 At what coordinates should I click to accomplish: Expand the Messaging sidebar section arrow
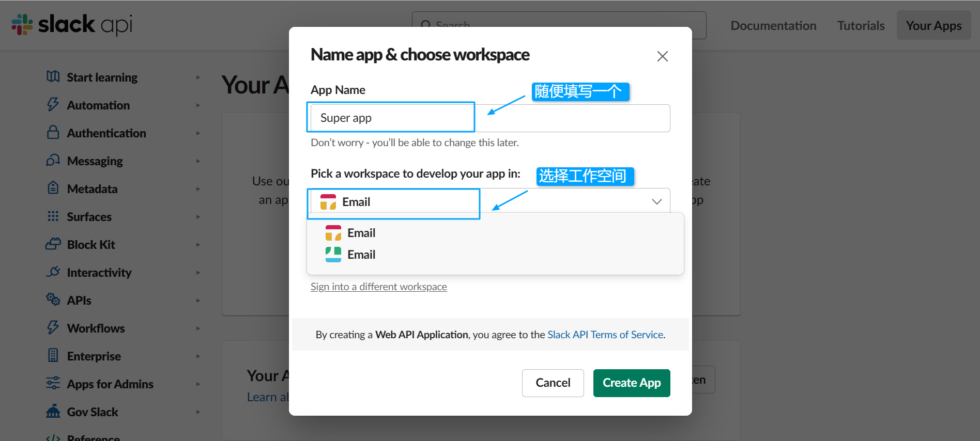[198, 161]
